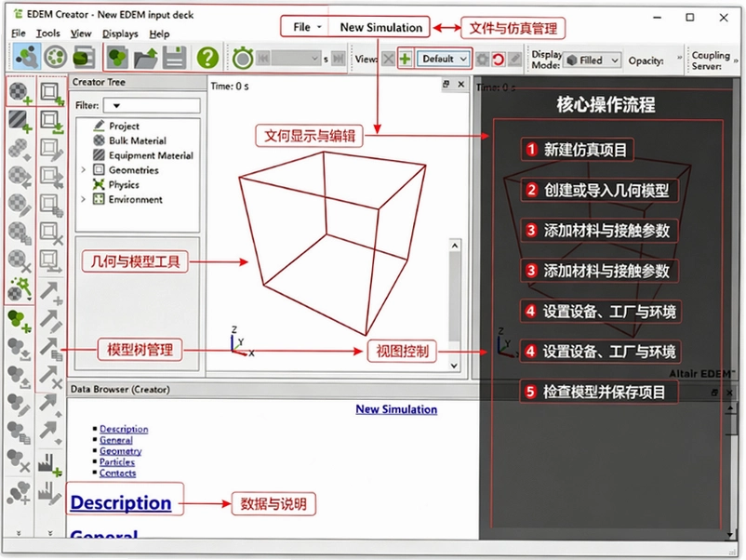Click the Add Factory green plus icon
Image resolution: width=746 pixels, height=560 pixels.
tap(49, 464)
